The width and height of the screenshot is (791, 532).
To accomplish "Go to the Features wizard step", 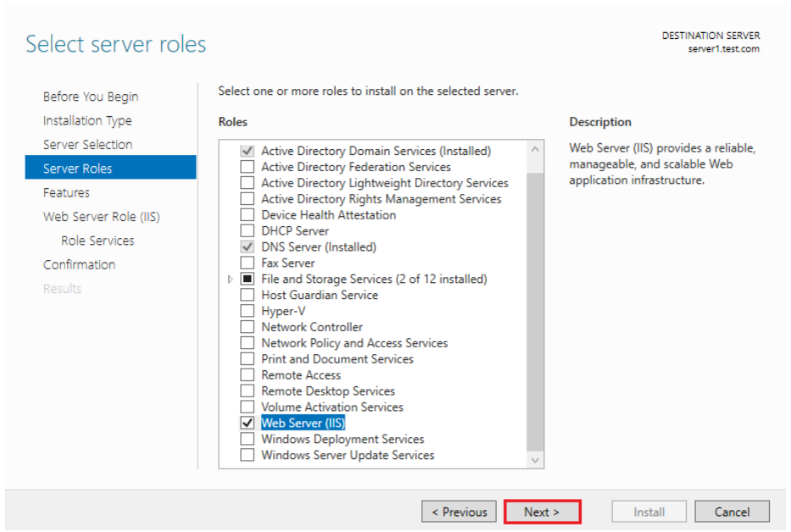I will pyautogui.click(x=66, y=192).
